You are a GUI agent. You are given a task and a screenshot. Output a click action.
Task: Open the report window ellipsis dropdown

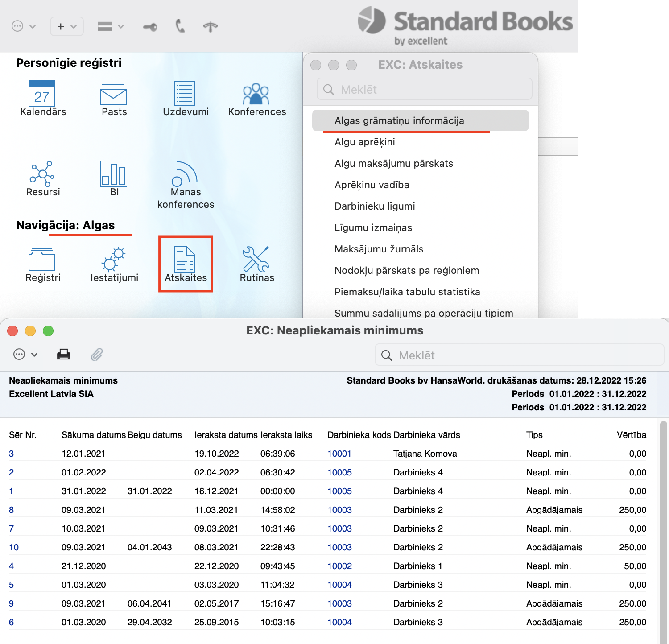pyautogui.click(x=25, y=355)
